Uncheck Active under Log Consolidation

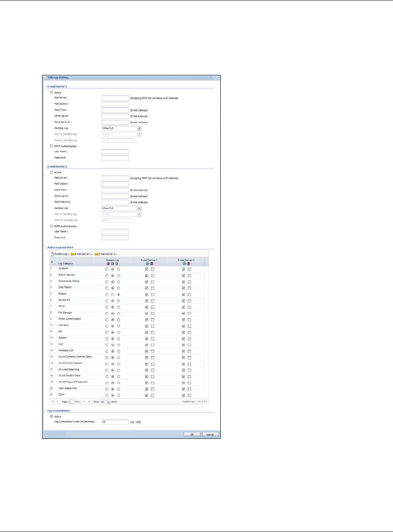(51, 416)
